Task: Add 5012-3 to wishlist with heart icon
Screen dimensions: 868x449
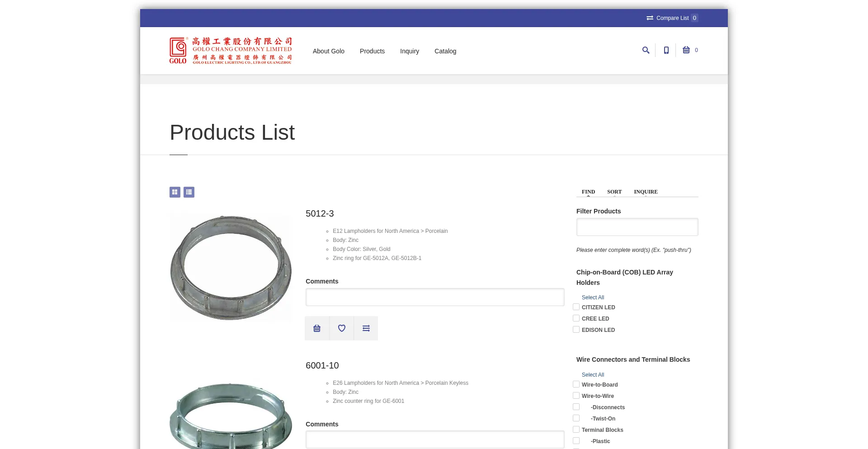Action: 342,328
